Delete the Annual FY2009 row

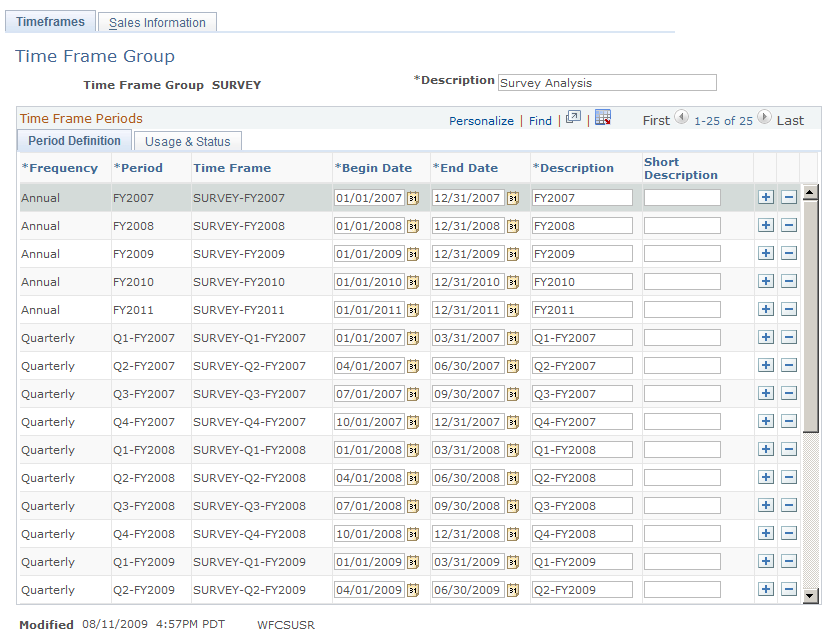[789, 253]
